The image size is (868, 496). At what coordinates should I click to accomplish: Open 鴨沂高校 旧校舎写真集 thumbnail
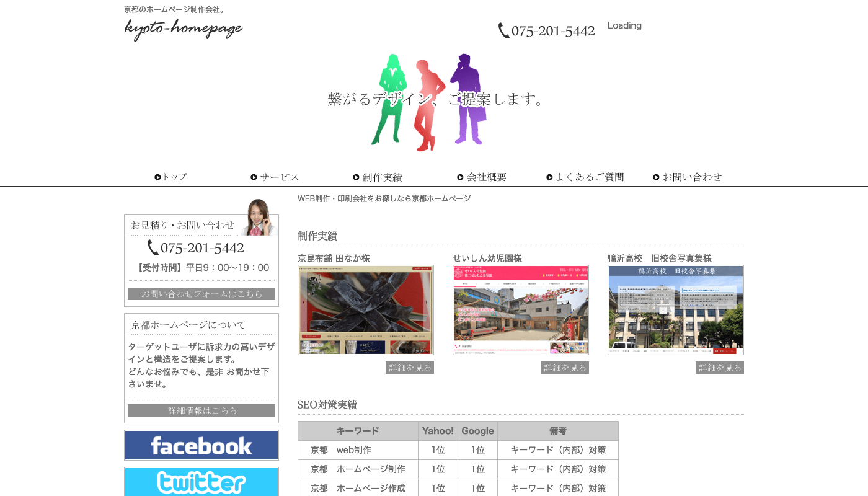(676, 310)
